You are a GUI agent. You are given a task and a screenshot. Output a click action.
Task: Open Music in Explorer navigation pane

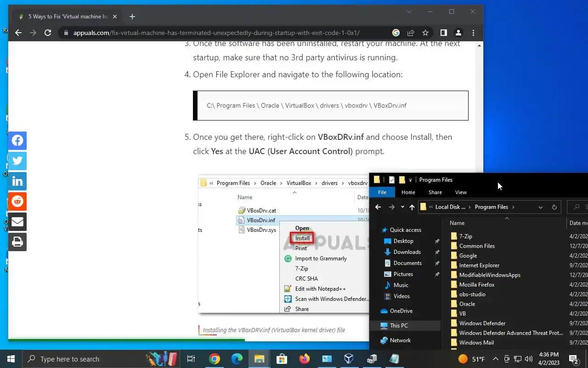[x=401, y=285]
